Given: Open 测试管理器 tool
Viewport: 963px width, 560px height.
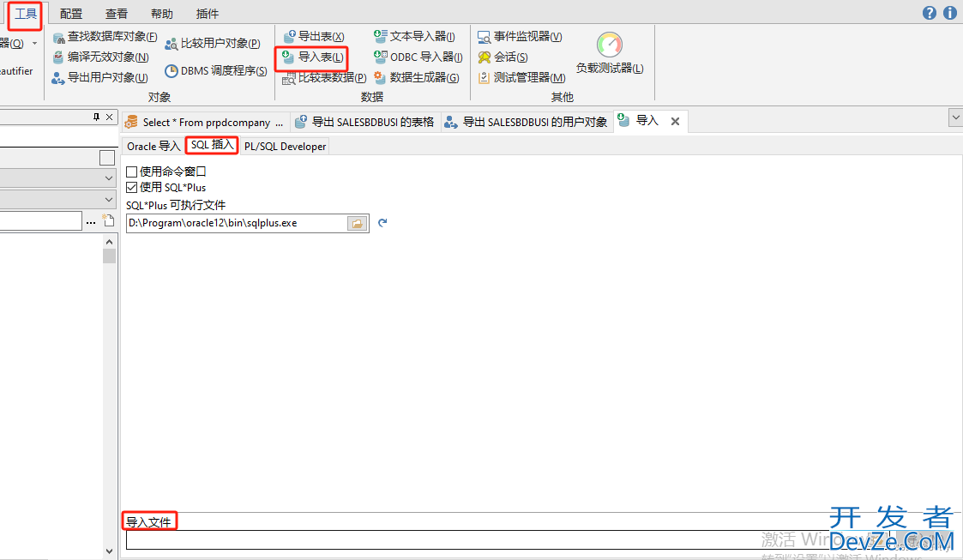Looking at the screenshot, I should (521, 77).
